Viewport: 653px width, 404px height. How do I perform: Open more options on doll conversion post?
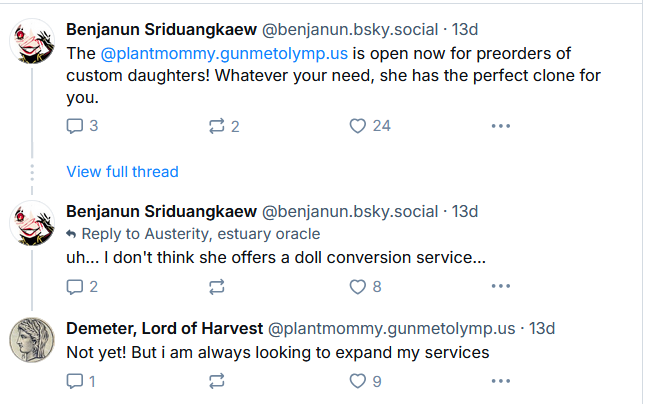pyautogui.click(x=500, y=287)
